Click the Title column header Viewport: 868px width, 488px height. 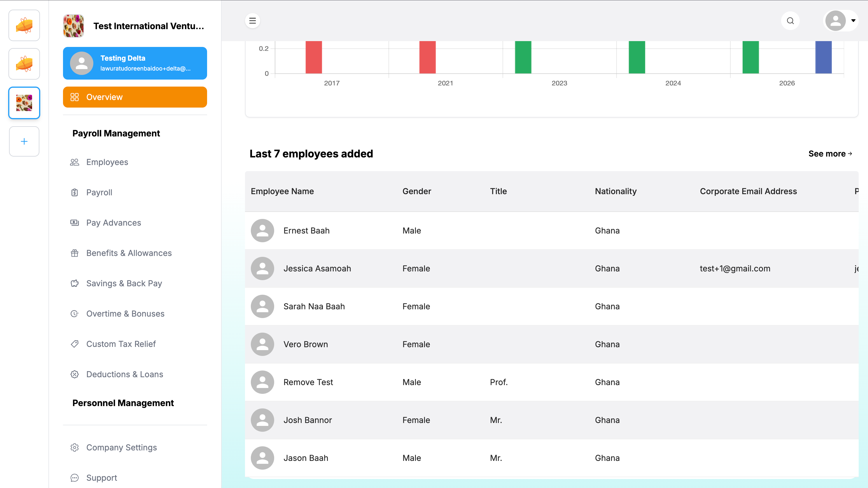coord(498,191)
